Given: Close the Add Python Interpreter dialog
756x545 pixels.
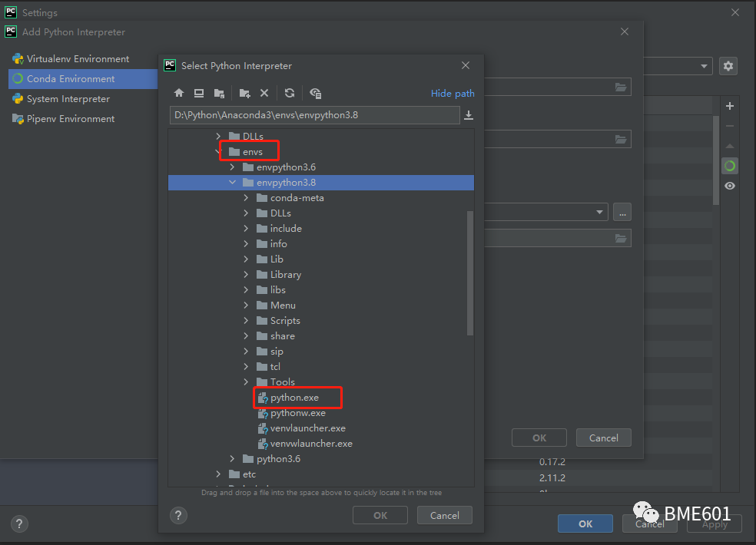Looking at the screenshot, I should coord(625,31).
